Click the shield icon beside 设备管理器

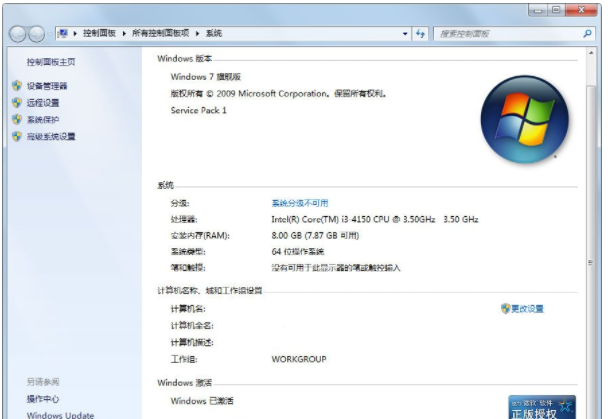(16, 86)
